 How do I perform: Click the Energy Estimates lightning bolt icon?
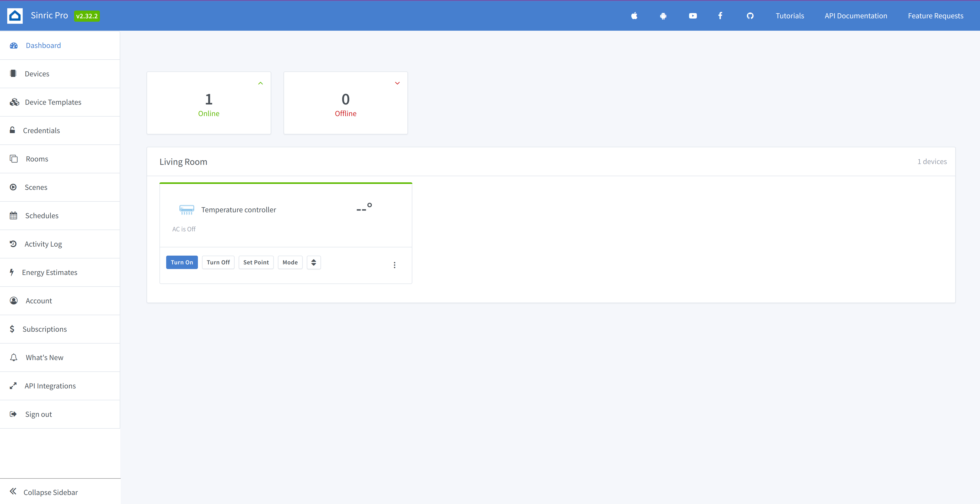tap(12, 272)
